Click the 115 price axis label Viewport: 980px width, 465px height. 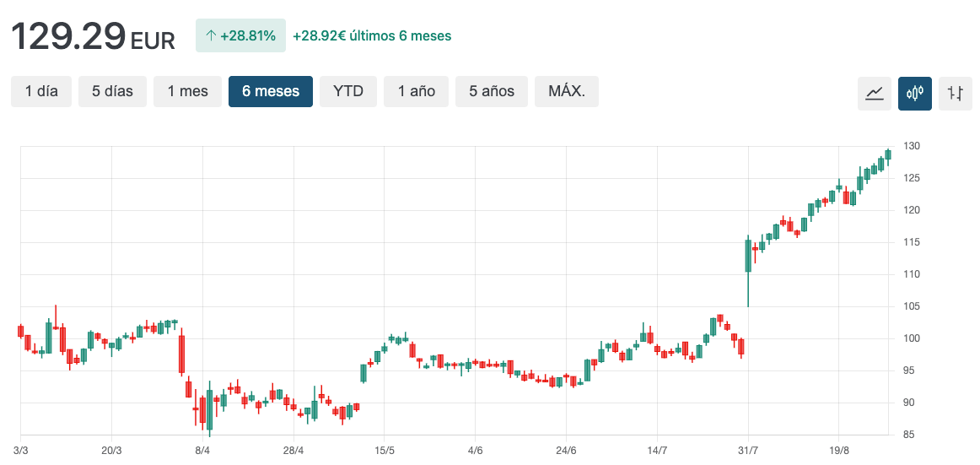tap(912, 242)
